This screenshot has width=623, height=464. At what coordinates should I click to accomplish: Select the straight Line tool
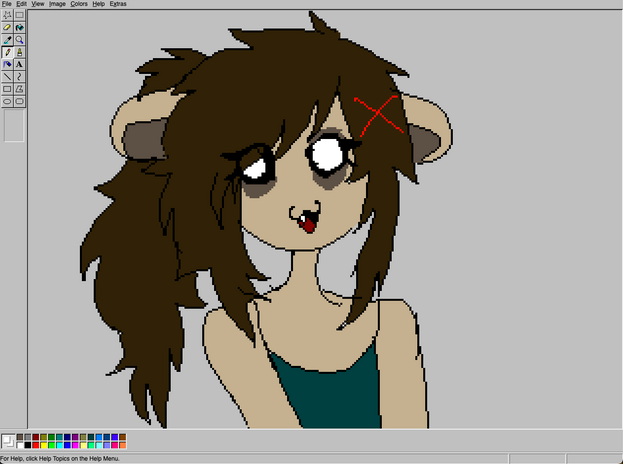(x=7, y=77)
